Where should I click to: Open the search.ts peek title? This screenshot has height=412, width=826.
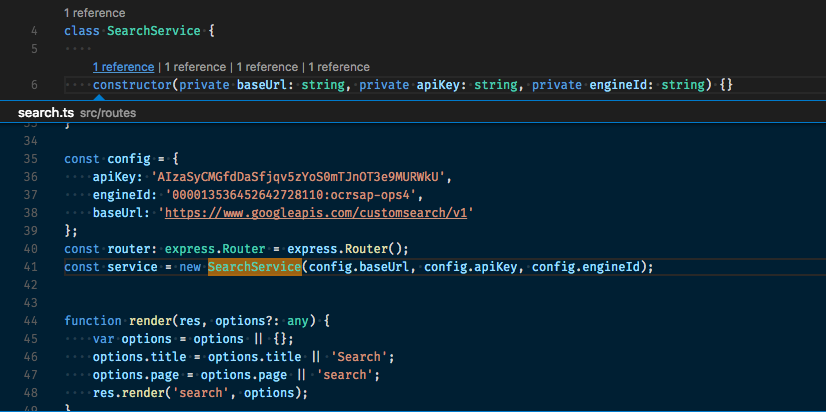pos(46,113)
